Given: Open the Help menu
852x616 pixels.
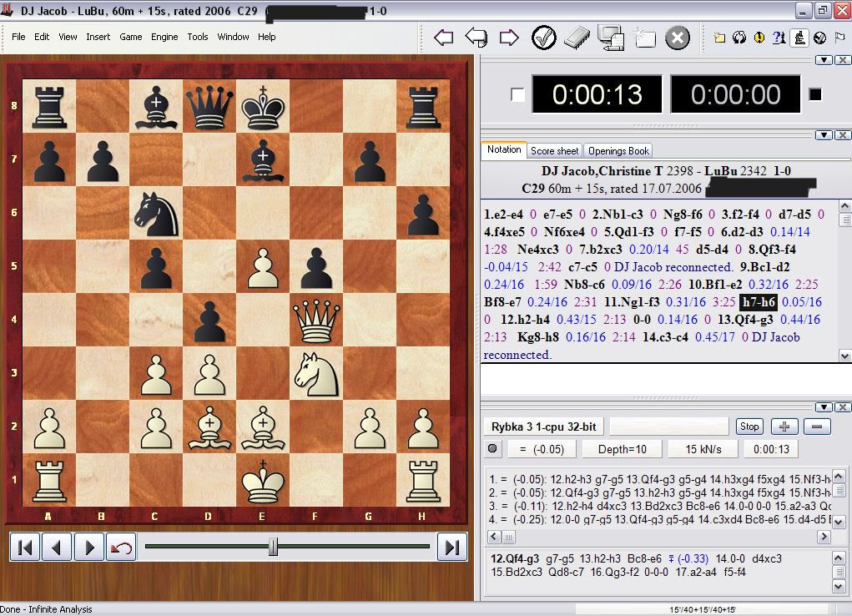Looking at the screenshot, I should click(267, 37).
